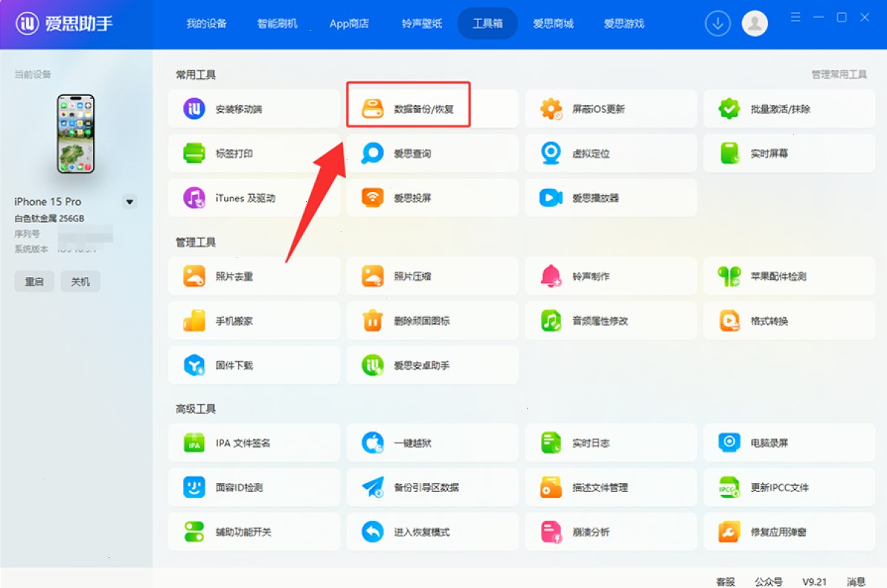Click 消息 in status bar
This screenshot has height=588, width=887.
tap(856, 581)
